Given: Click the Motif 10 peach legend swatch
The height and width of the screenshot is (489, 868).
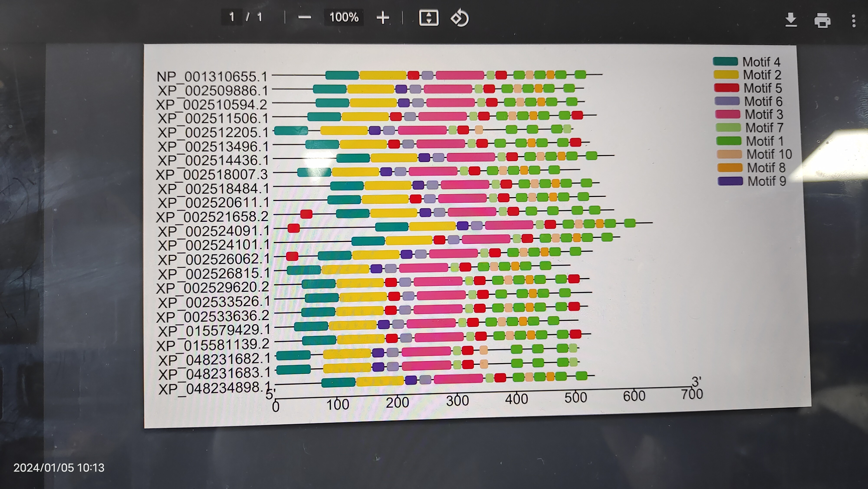Looking at the screenshot, I should (x=730, y=154).
